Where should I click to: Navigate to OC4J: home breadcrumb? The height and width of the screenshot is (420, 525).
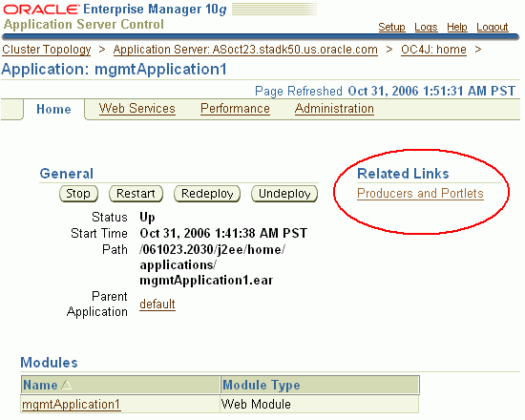(433, 50)
